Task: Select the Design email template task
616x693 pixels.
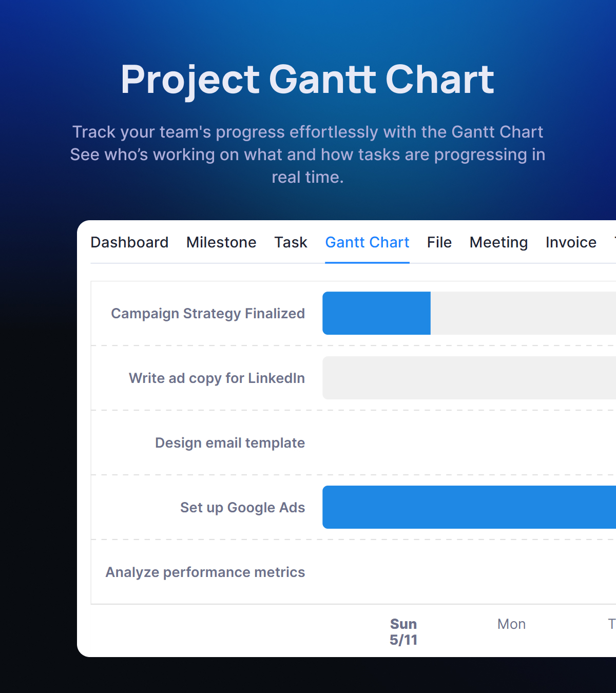Action: pyautogui.click(x=229, y=442)
